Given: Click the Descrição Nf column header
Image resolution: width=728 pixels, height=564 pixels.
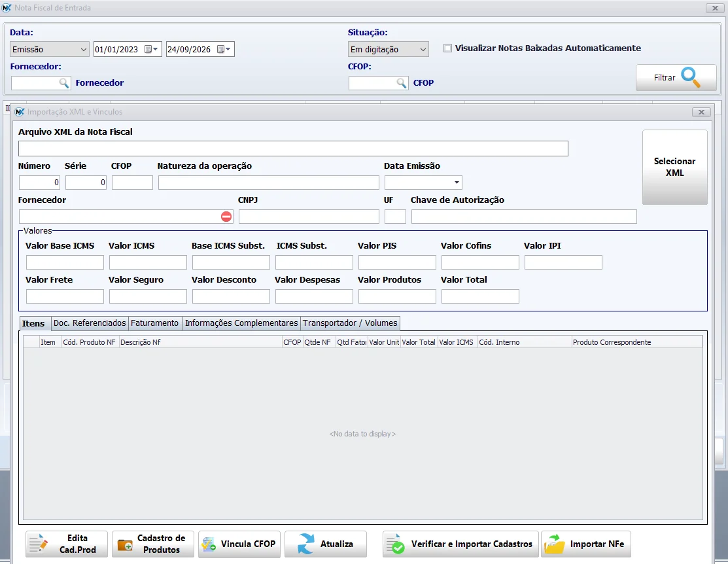Looking at the screenshot, I should coord(201,342).
